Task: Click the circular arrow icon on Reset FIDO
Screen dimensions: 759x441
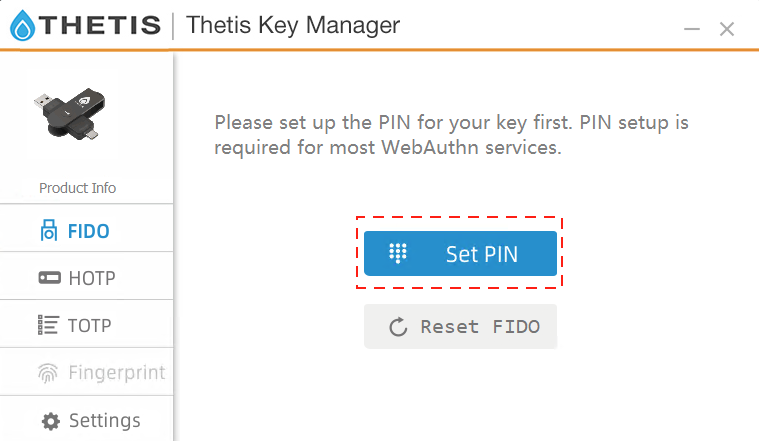Action: 397,327
